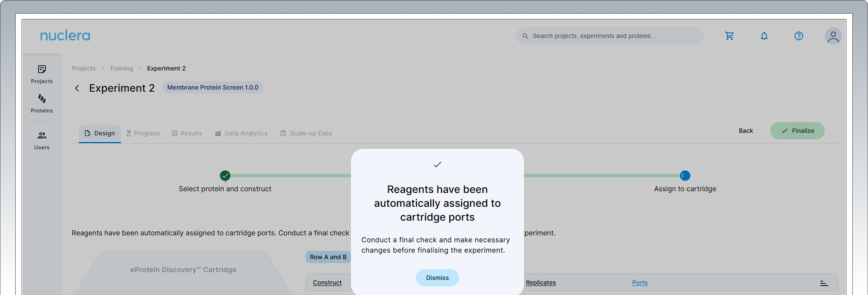Switch to the Progress tab
868x295 pixels.
point(143,133)
